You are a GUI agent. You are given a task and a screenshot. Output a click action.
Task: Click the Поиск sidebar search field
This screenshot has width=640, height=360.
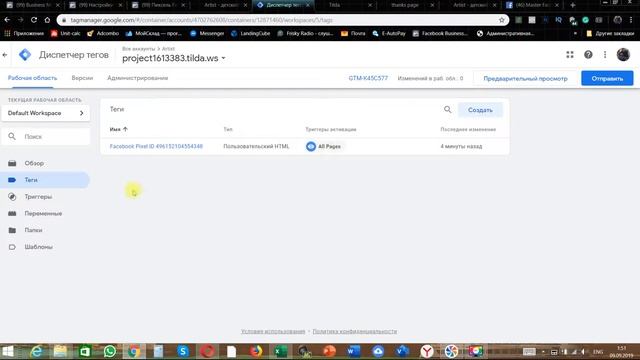click(46, 137)
